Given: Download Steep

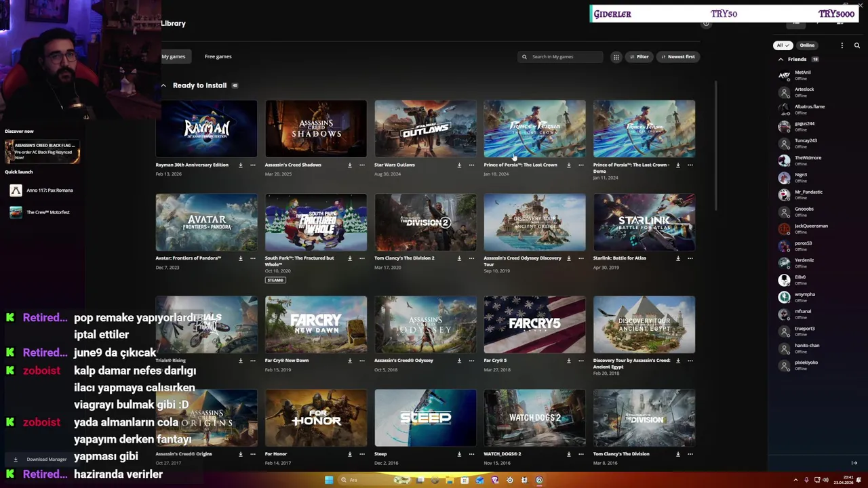Looking at the screenshot, I should (459, 454).
